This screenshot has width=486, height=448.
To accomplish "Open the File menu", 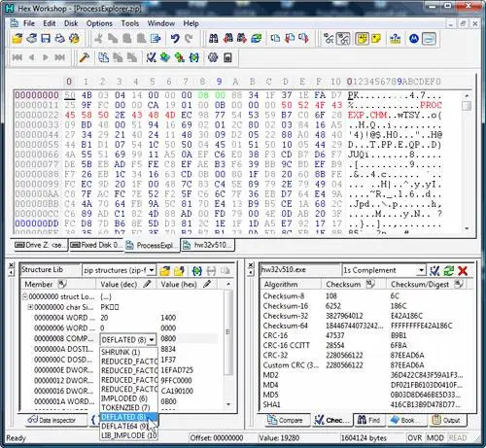I will coord(29,23).
